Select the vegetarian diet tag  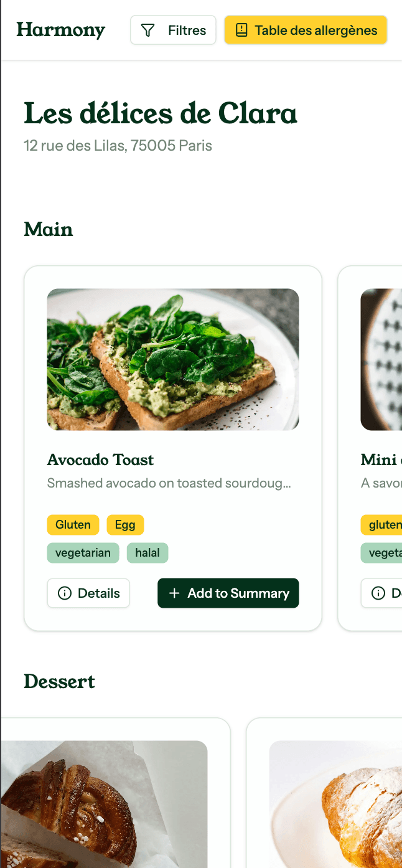83,553
